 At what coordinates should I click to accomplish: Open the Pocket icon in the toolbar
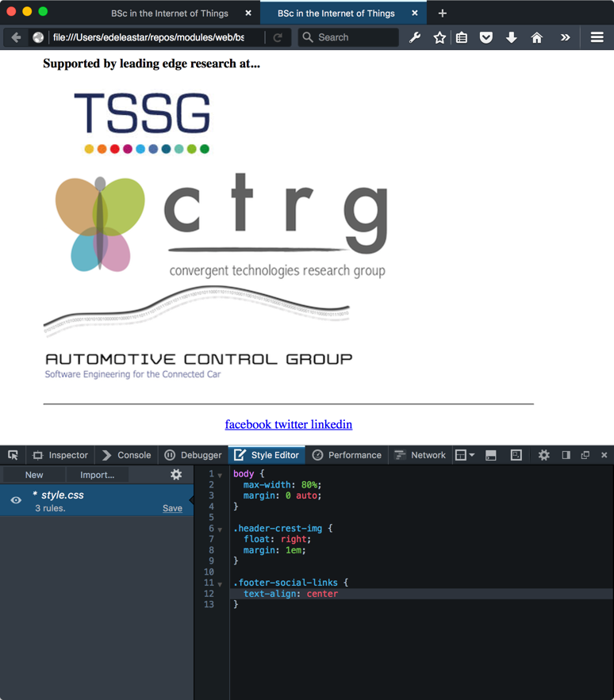(x=486, y=37)
